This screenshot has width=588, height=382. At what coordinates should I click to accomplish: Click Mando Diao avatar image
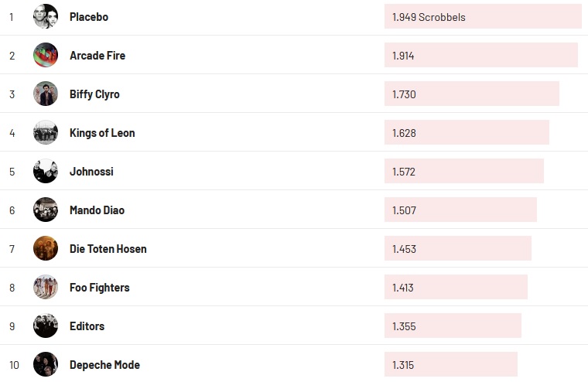coord(46,210)
